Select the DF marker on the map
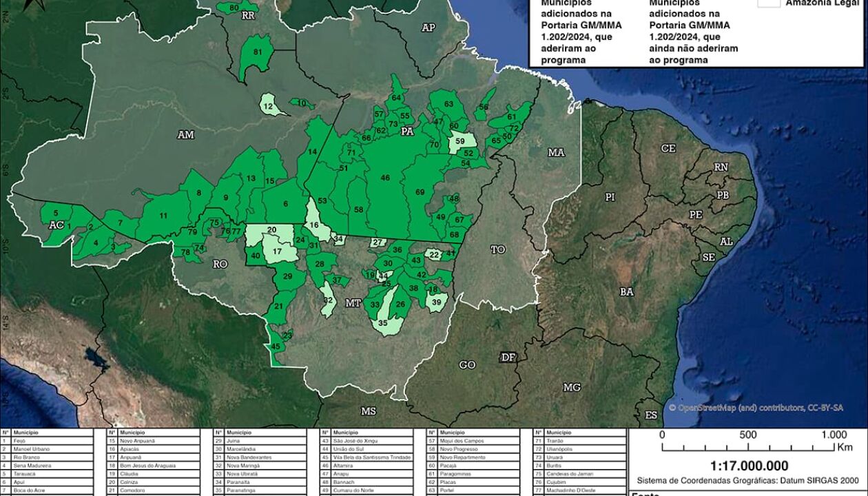Viewport: 868px width, 496px height. [508, 357]
